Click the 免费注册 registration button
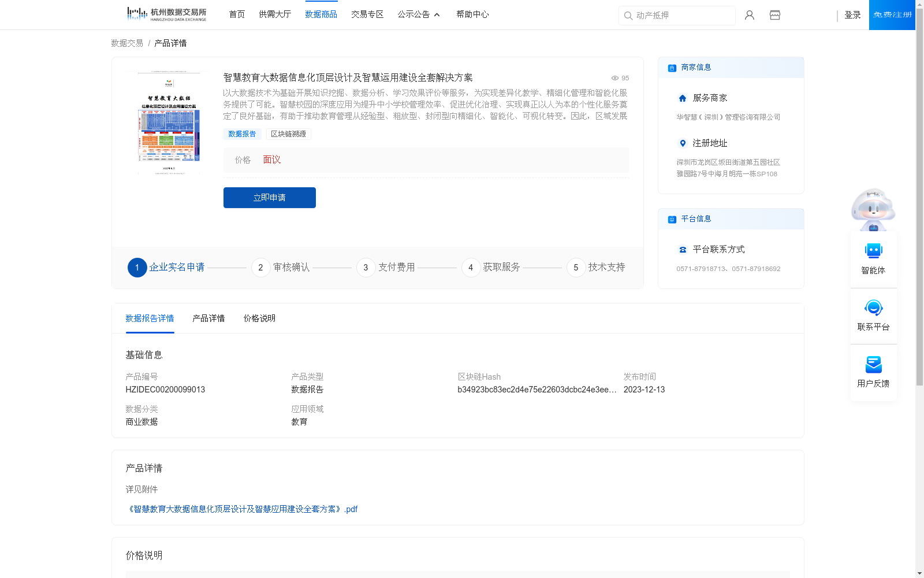924x578 pixels. click(892, 14)
